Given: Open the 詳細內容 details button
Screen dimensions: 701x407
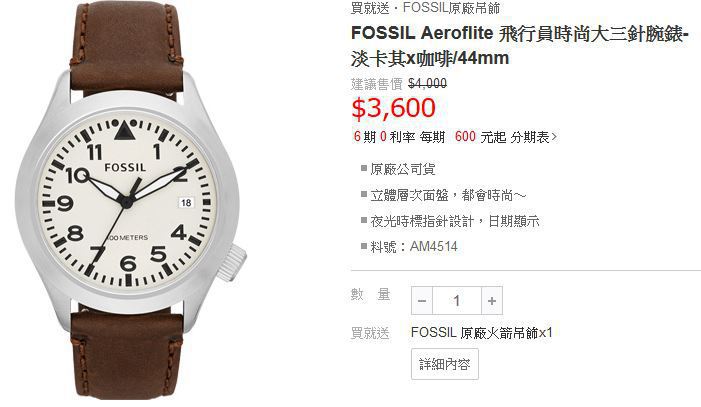Looking at the screenshot, I should click(445, 364).
